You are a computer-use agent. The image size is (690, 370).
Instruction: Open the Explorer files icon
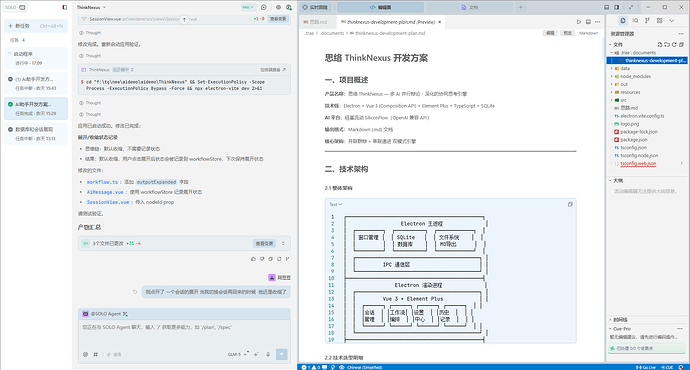[x=623, y=21]
